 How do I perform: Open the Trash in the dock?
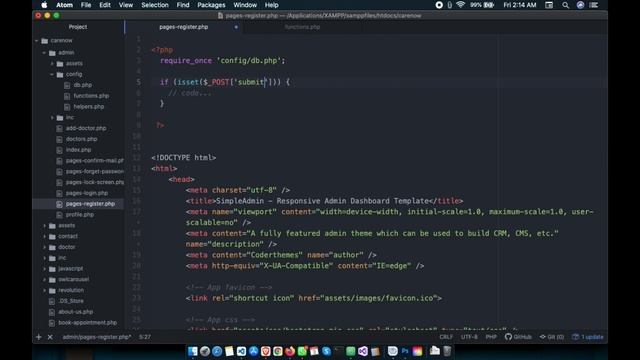click(x=447, y=351)
